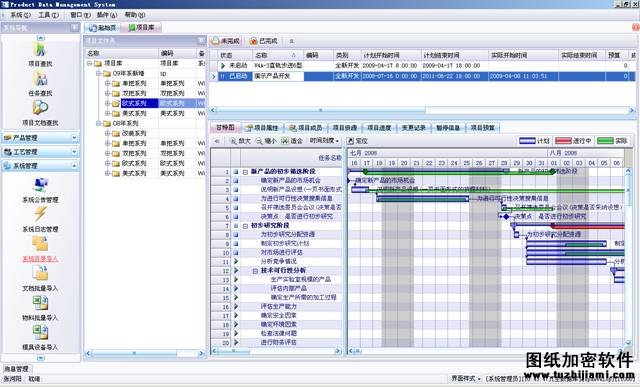640x387 pixels.
Task: Open the 任务查找 task search icon
Action: tap(40, 79)
